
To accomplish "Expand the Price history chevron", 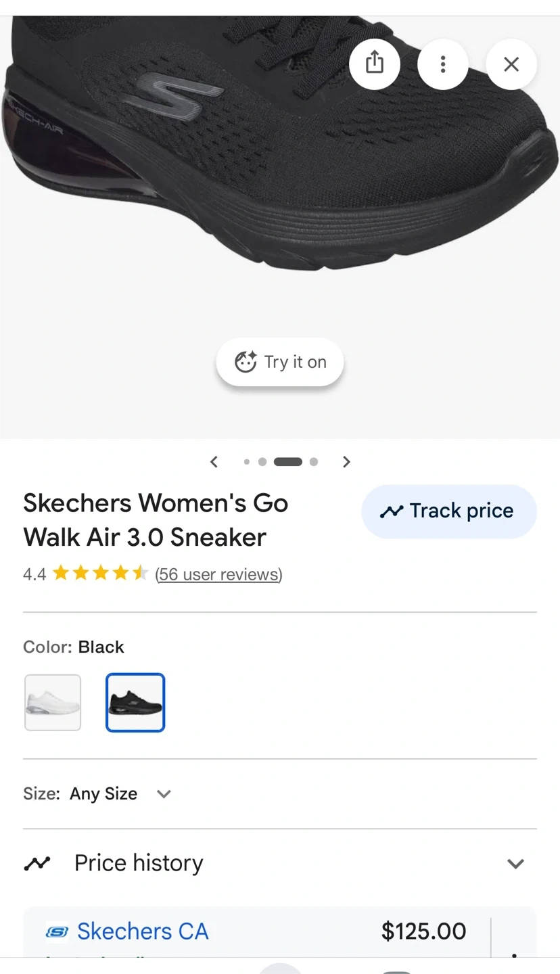I will coord(516,863).
